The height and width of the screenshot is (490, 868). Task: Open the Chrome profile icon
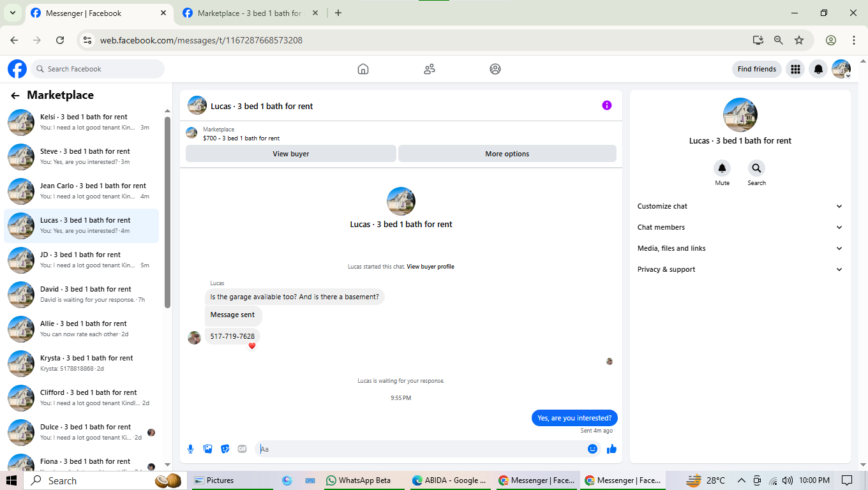831,40
